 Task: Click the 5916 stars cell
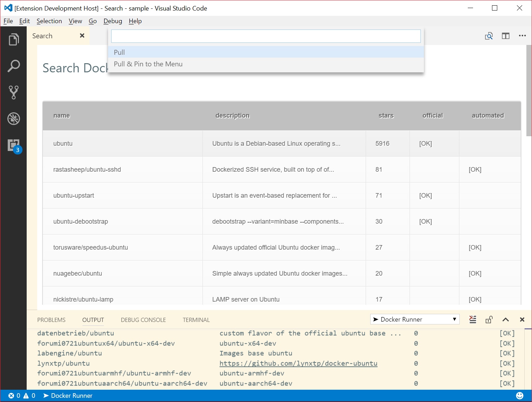click(x=388, y=144)
